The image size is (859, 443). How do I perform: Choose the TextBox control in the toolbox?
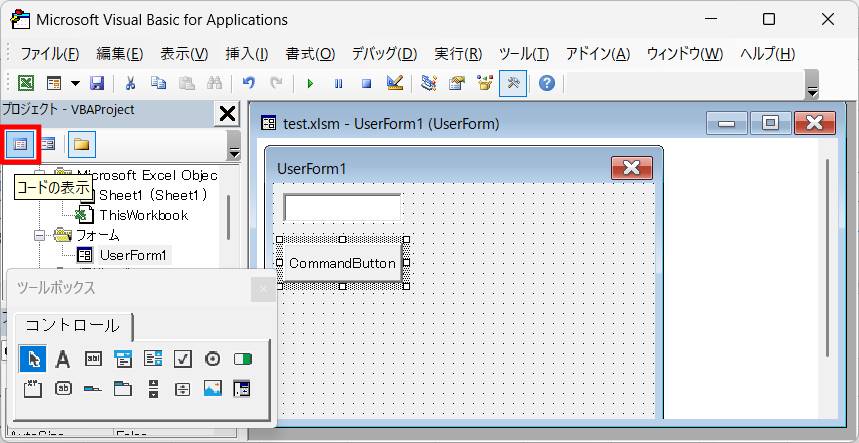93,359
